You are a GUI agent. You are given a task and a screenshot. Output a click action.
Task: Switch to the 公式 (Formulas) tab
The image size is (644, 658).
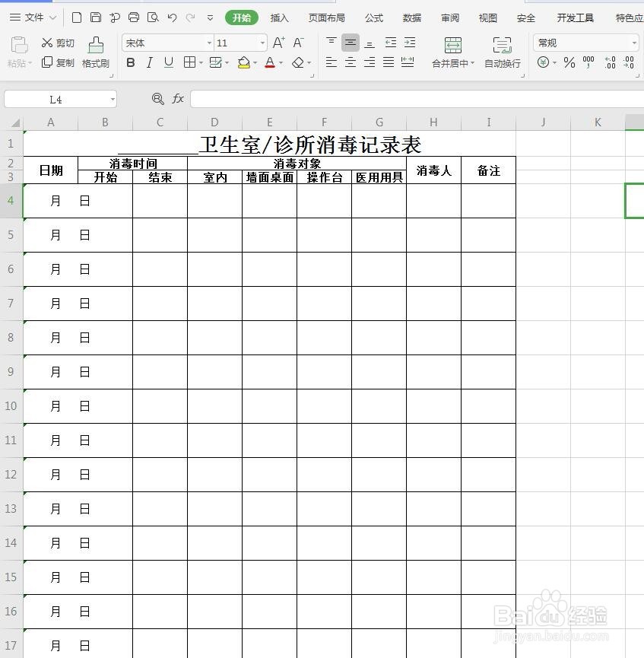coord(374,17)
